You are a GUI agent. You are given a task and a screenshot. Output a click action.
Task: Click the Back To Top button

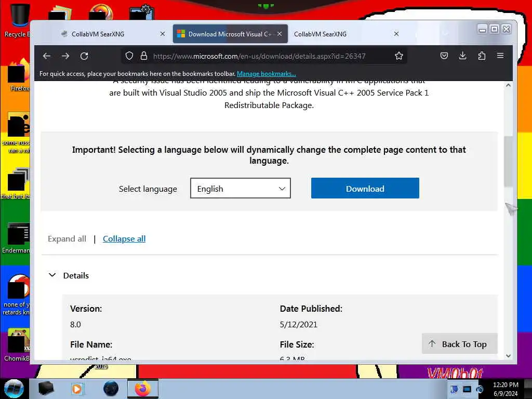coord(460,344)
